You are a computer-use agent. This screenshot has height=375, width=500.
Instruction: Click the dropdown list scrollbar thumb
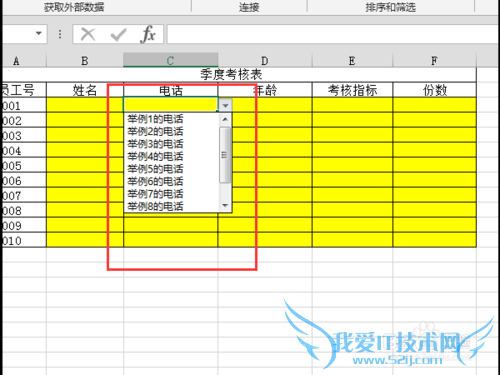coord(225,155)
